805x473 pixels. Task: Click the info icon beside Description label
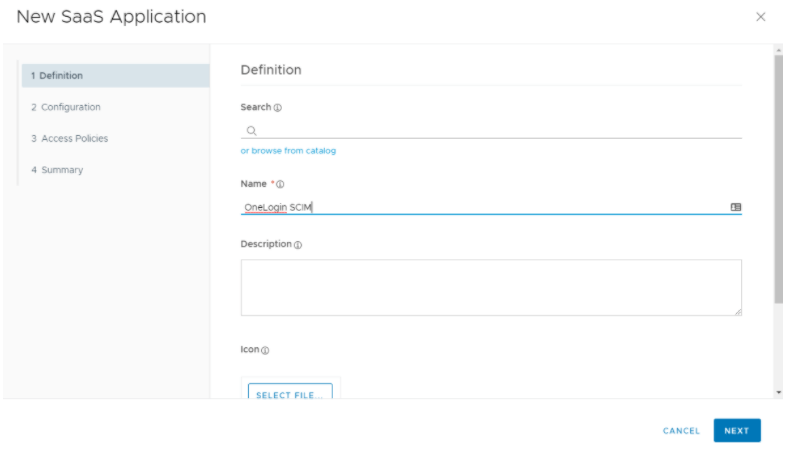(x=298, y=245)
